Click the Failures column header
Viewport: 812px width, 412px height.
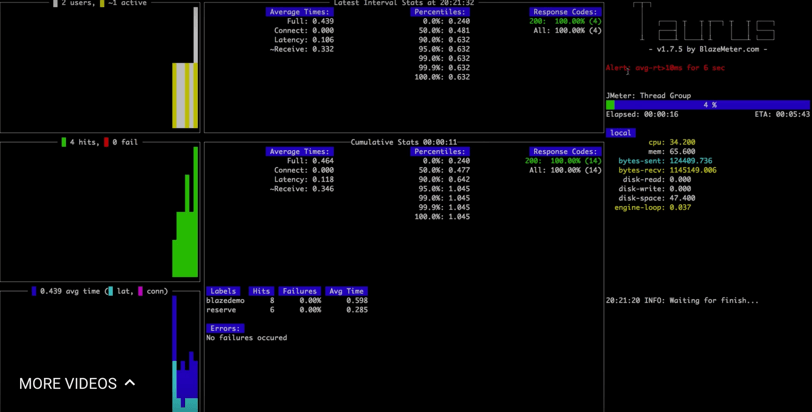[299, 291]
